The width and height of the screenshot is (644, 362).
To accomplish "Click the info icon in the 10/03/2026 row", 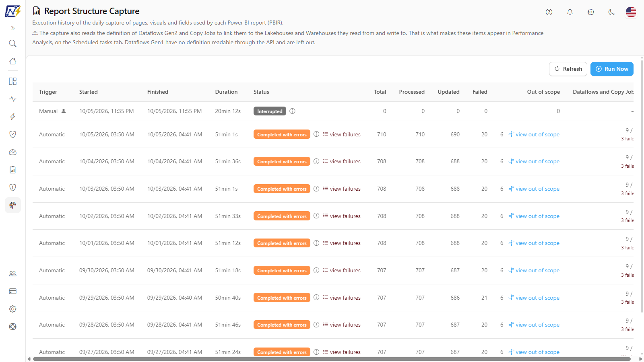I will click(316, 189).
